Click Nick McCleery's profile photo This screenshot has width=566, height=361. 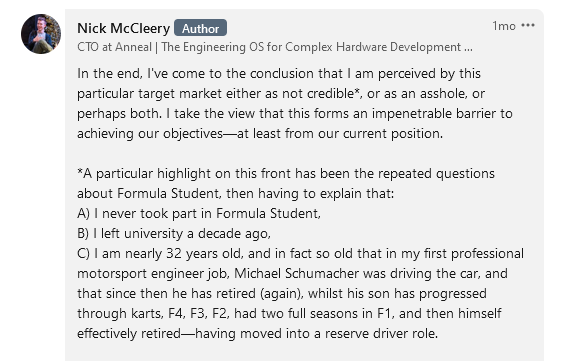41,34
